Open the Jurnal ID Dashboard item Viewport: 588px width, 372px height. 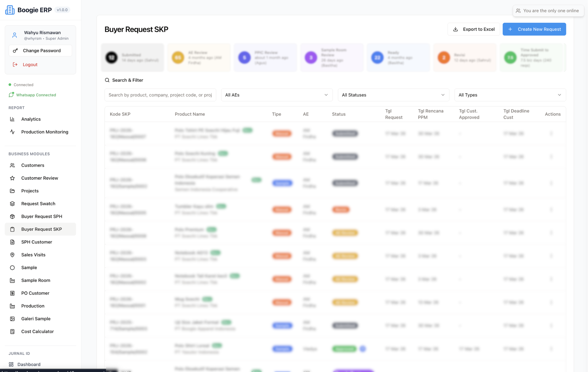pyautogui.click(x=29, y=364)
